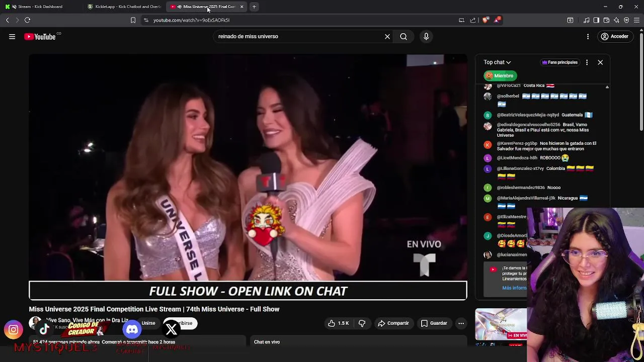Open the Brave VPN shield icon
The height and width of the screenshot is (362, 644).
[x=626, y=20]
